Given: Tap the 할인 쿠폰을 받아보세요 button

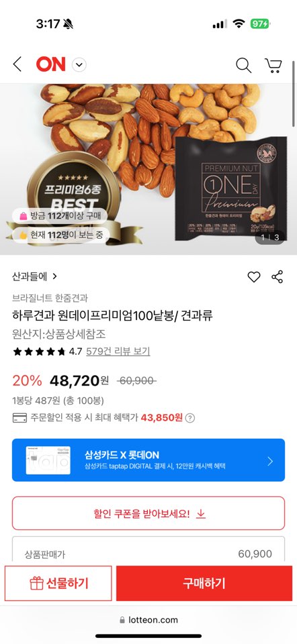Looking at the screenshot, I should click(148, 513).
